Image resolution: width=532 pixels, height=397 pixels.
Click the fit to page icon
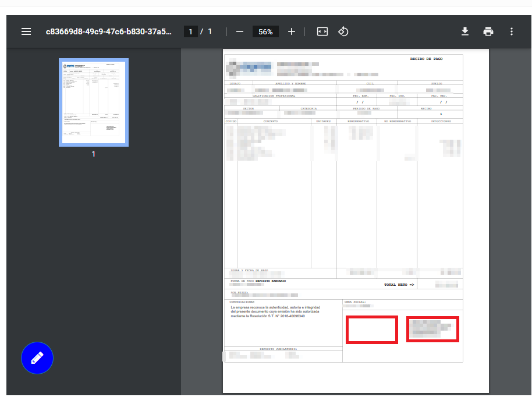(x=322, y=31)
